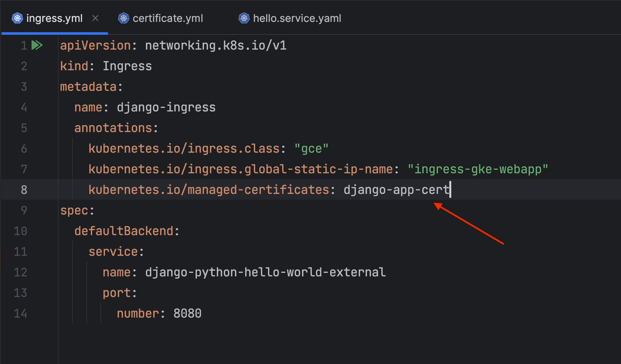The width and height of the screenshot is (621, 364).
Task: Click Kubernetes icon on ingress.yml tab
Action: coord(17,18)
